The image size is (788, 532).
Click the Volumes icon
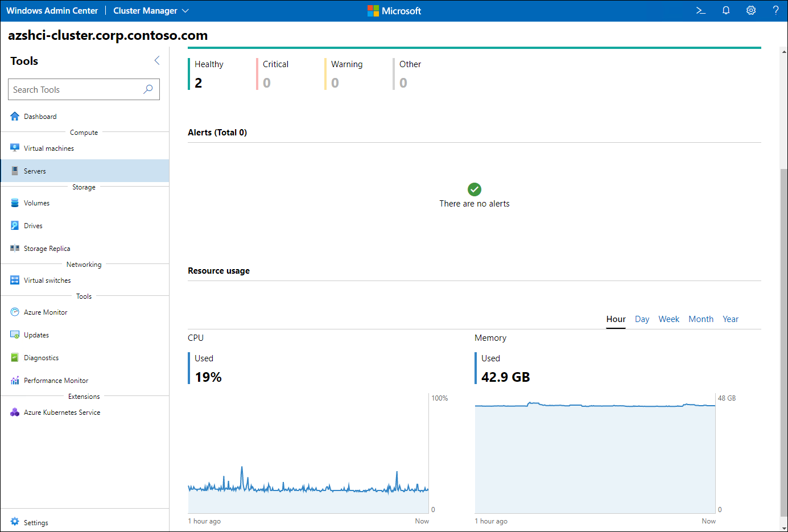click(15, 203)
